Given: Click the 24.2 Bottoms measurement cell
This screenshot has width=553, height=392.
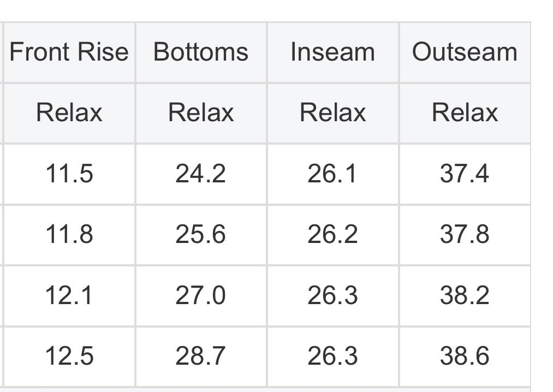Looking at the screenshot, I should coord(201,174).
